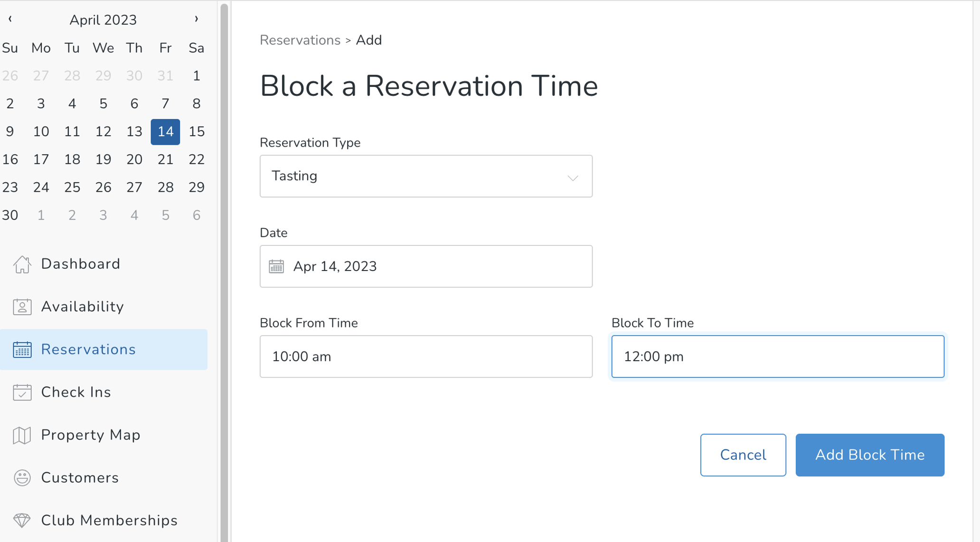Switch to the Check Ins sidebar entry
Screen dimensions: 980x542
pos(76,392)
